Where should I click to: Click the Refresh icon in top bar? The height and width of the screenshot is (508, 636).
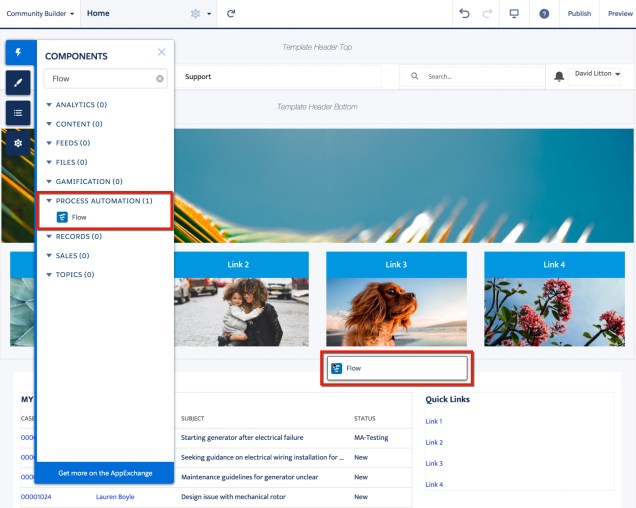231,14
